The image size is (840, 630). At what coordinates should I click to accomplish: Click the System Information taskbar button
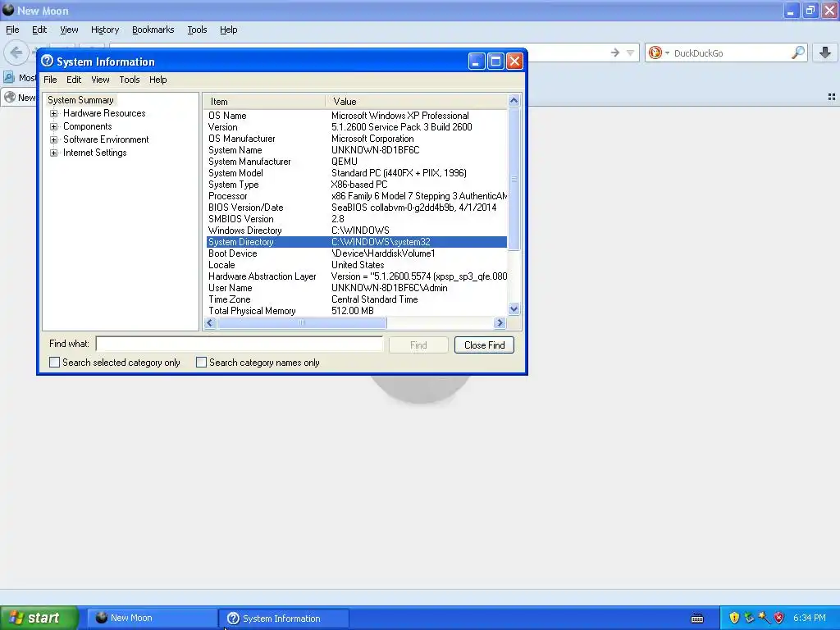[x=285, y=619]
